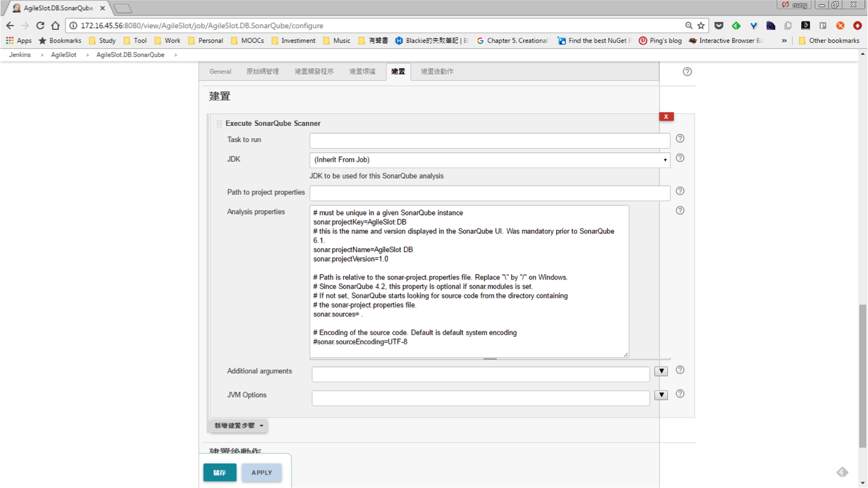Viewport: 868px width, 488px height.
Task: Show hidden bookmarks with the chevron
Action: coord(784,41)
